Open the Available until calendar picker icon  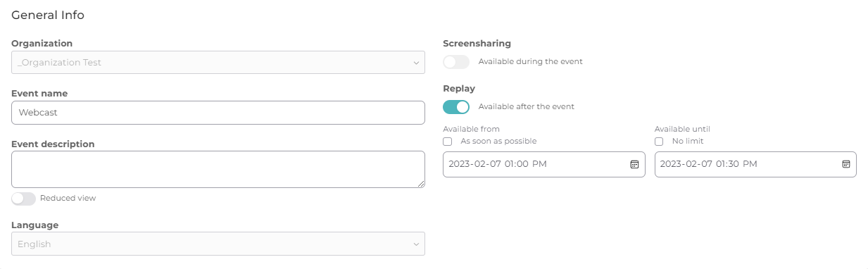pyautogui.click(x=845, y=164)
